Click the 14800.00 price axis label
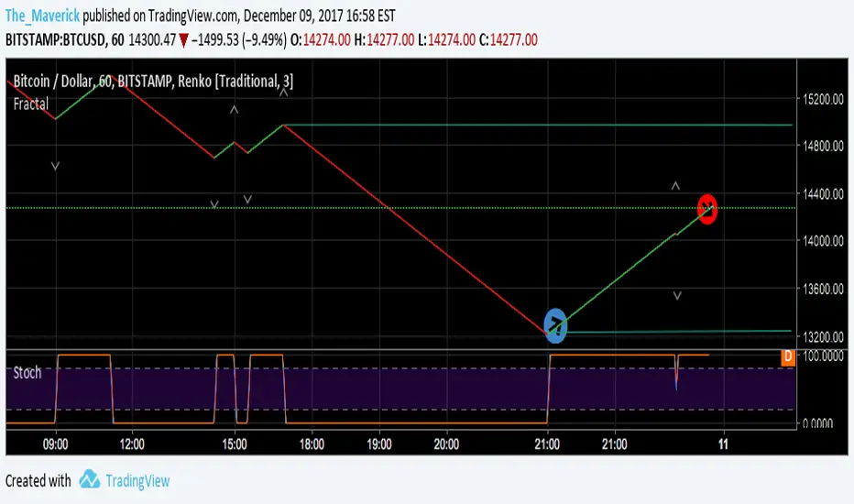The image size is (854, 504). 823,146
